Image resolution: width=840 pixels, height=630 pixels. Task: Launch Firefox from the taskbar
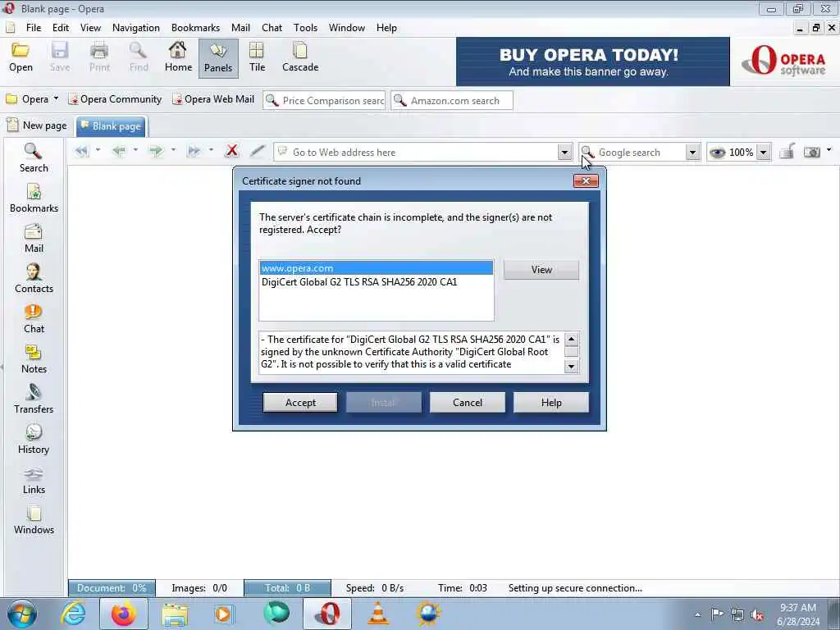click(124, 614)
